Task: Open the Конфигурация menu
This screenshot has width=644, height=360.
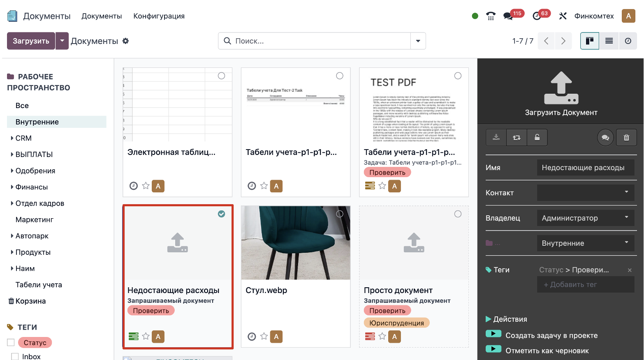Action: (x=159, y=16)
